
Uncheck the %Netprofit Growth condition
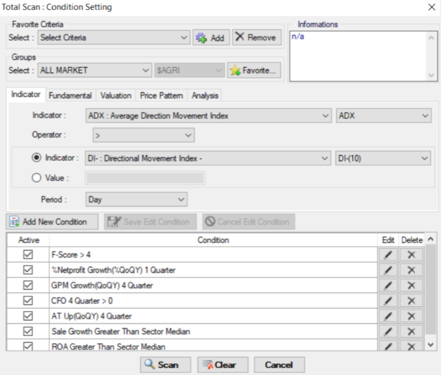pyautogui.click(x=28, y=270)
